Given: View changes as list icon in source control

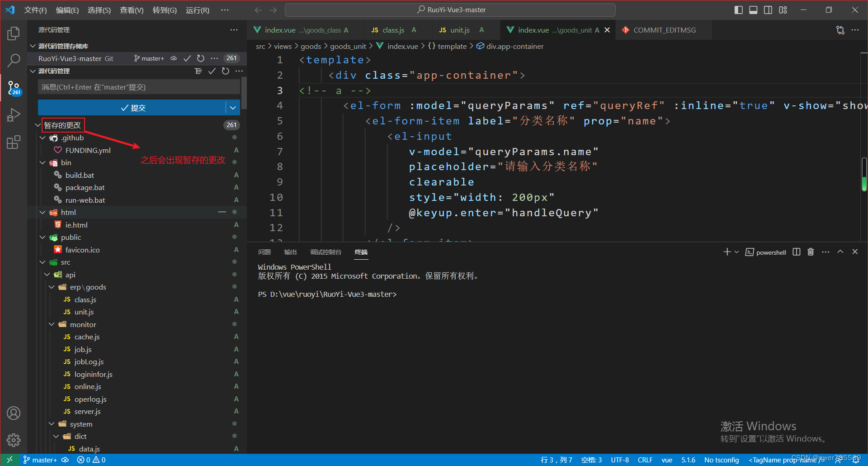Looking at the screenshot, I should click(x=198, y=71).
